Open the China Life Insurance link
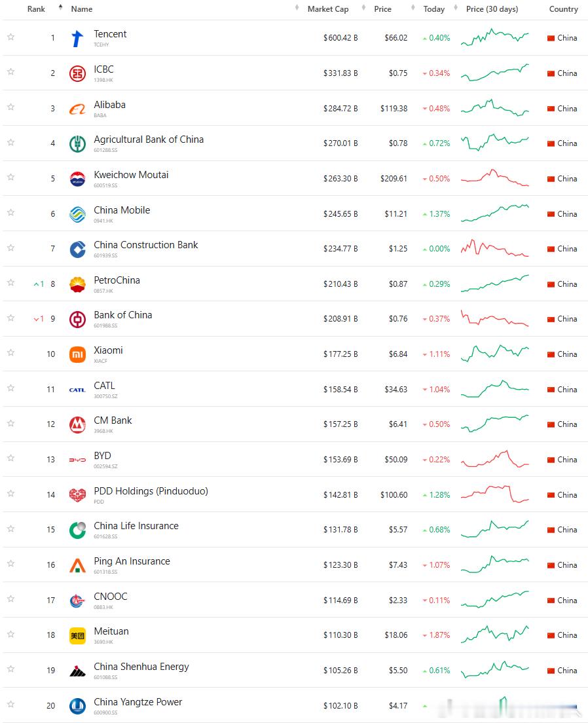This screenshot has width=588, height=723. 136,526
